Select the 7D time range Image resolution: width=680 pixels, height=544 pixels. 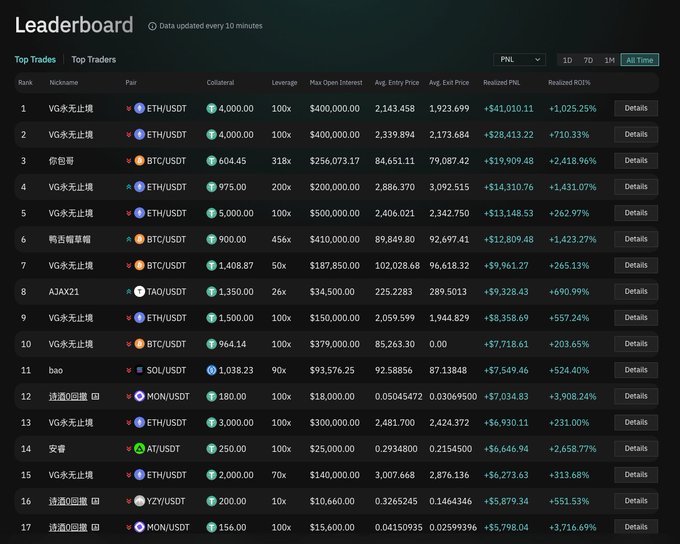point(588,60)
